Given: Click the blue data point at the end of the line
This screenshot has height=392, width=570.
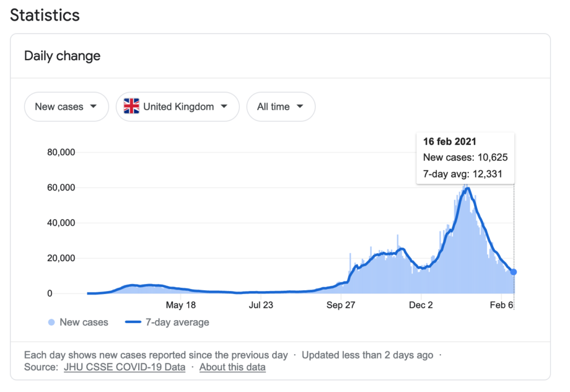Looking at the screenshot, I should click(x=513, y=272).
